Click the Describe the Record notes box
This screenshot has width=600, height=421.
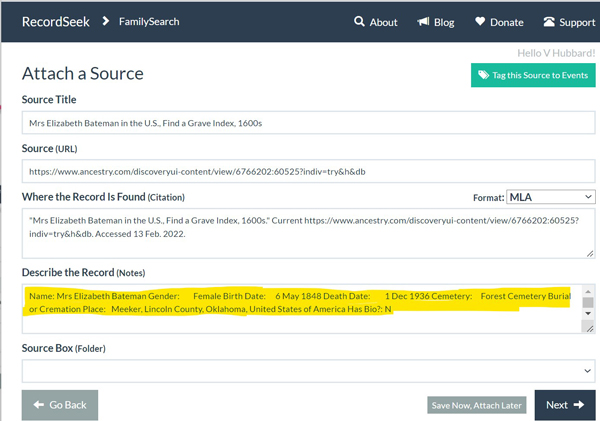[300, 322]
